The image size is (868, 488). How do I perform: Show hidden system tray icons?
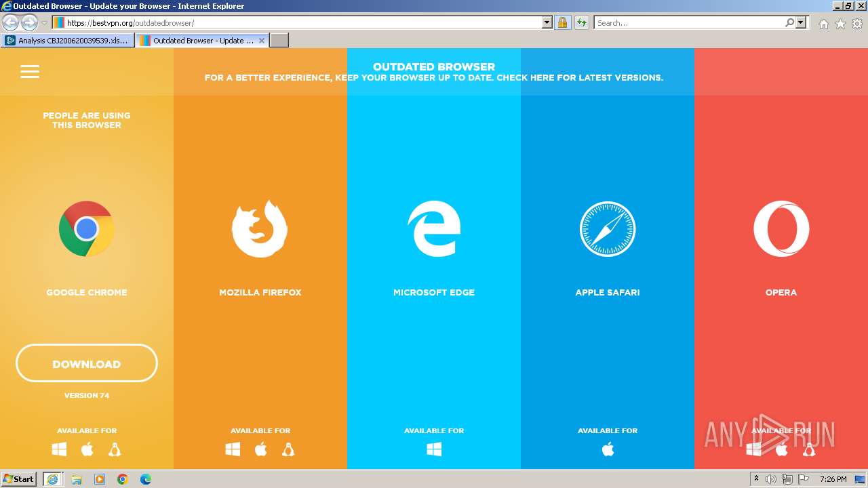tap(756, 479)
